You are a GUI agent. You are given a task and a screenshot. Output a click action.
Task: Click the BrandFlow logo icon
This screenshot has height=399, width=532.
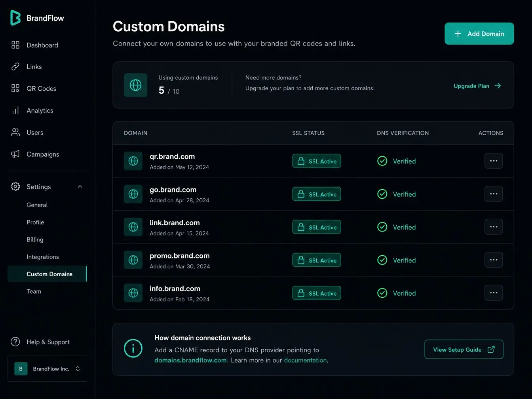15,18
